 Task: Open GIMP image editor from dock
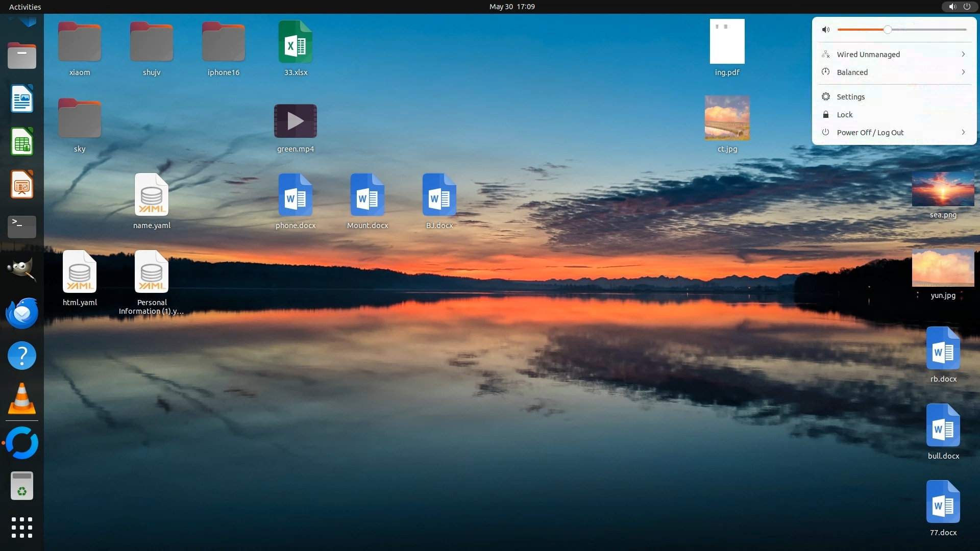(22, 269)
